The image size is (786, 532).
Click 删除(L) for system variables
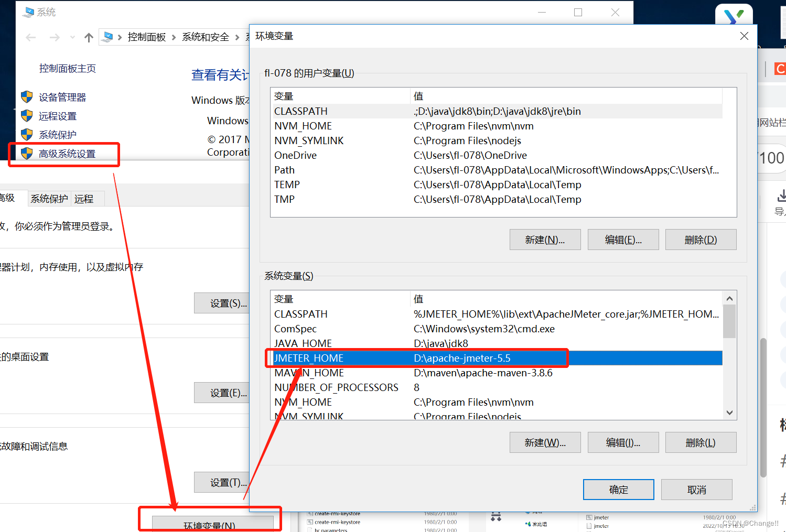click(701, 442)
